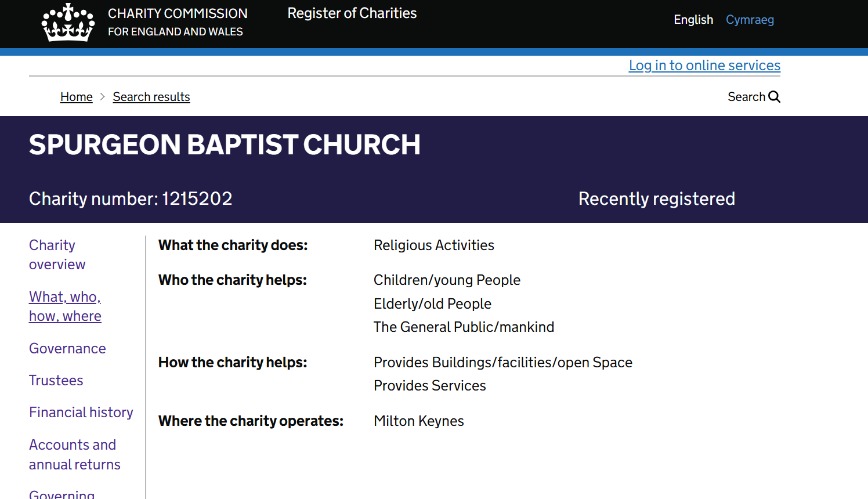View the Trustees section

pyautogui.click(x=56, y=381)
